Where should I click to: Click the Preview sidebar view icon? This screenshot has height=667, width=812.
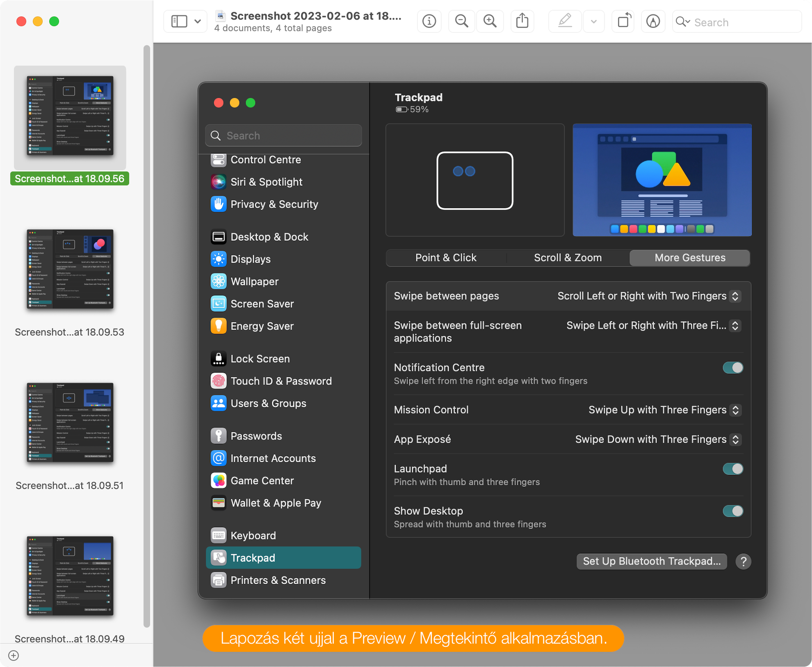[x=179, y=21]
